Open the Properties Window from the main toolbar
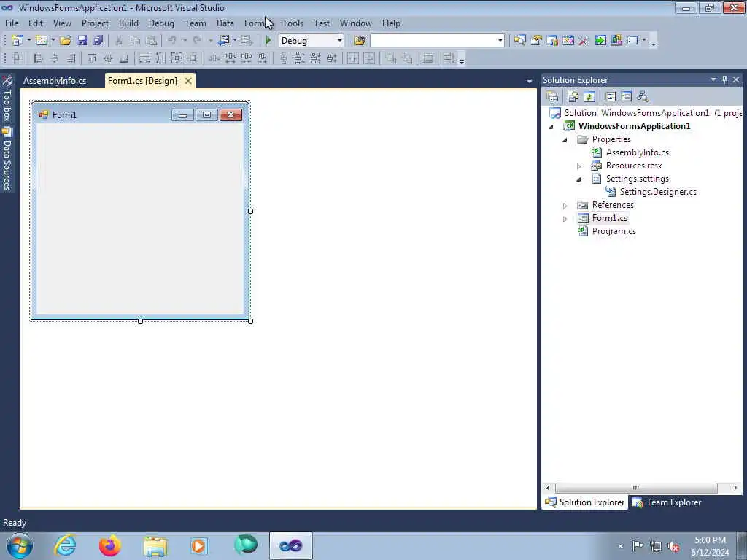 [x=536, y=41]
